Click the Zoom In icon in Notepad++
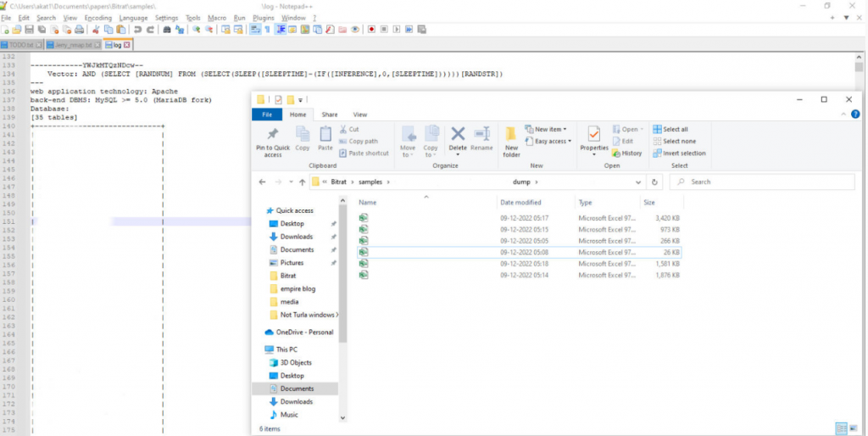The image size is (868, 436). tap(197, 30)
